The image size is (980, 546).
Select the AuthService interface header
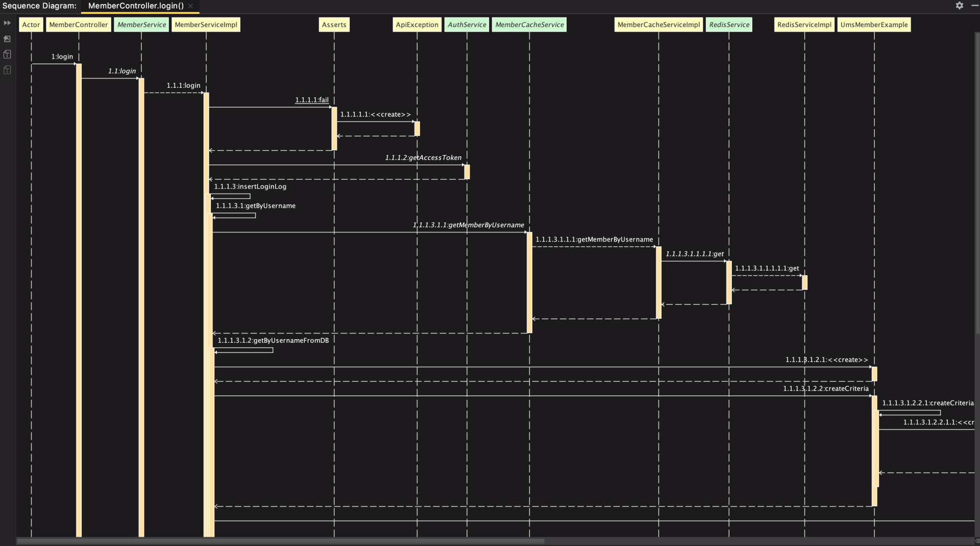(467, 25)
